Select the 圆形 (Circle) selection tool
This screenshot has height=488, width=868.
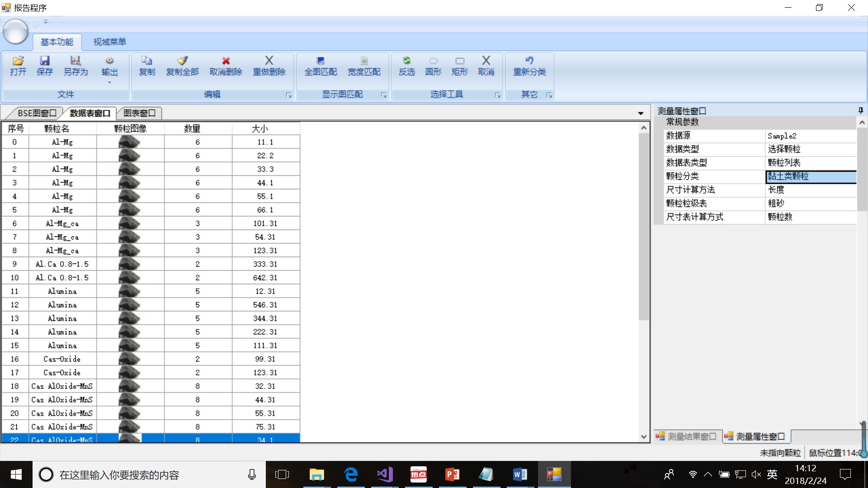[433, 61]
